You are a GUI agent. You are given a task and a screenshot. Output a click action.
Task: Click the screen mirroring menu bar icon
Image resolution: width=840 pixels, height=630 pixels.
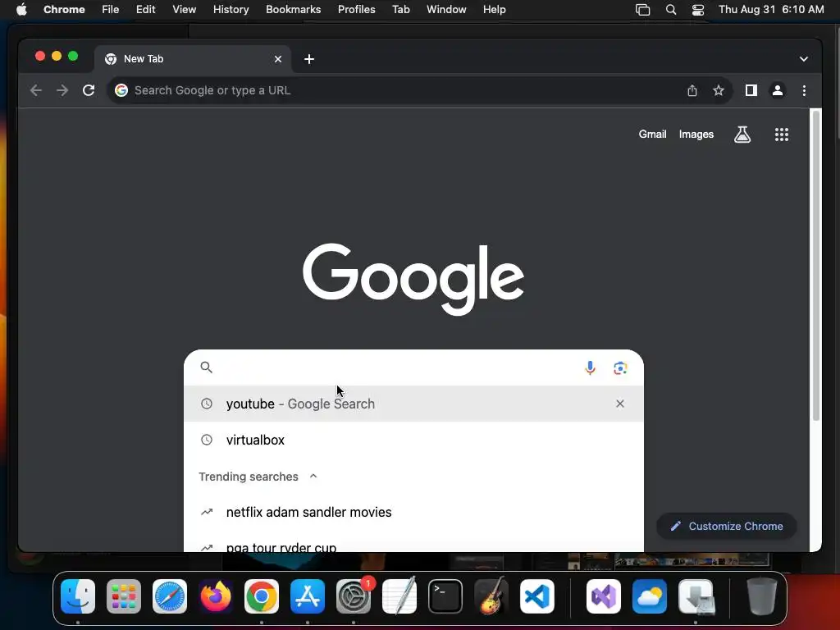click(x=642, y=9)
